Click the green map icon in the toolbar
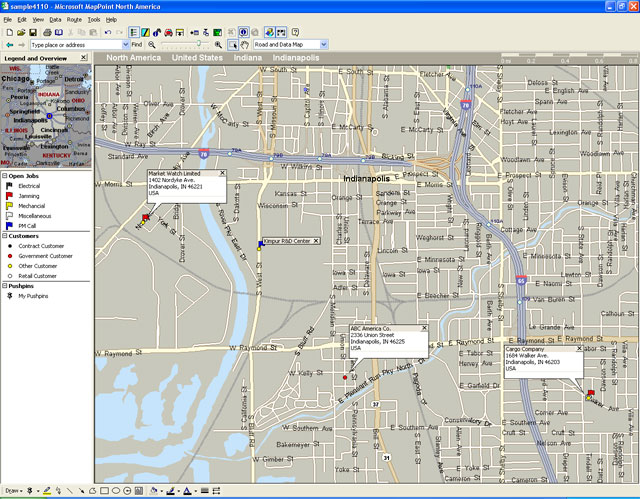This screenshot has width=640, height=499. 218,32
